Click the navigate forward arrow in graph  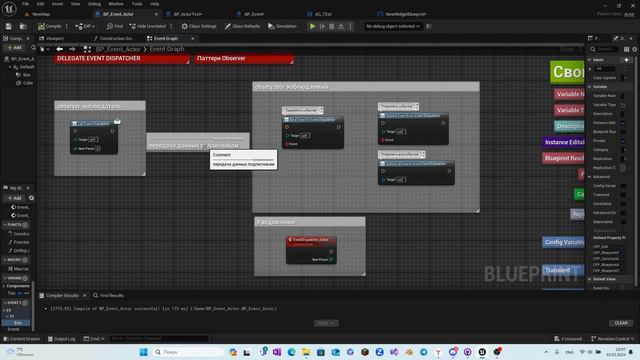pyautogui.click(x=72, y=49)
